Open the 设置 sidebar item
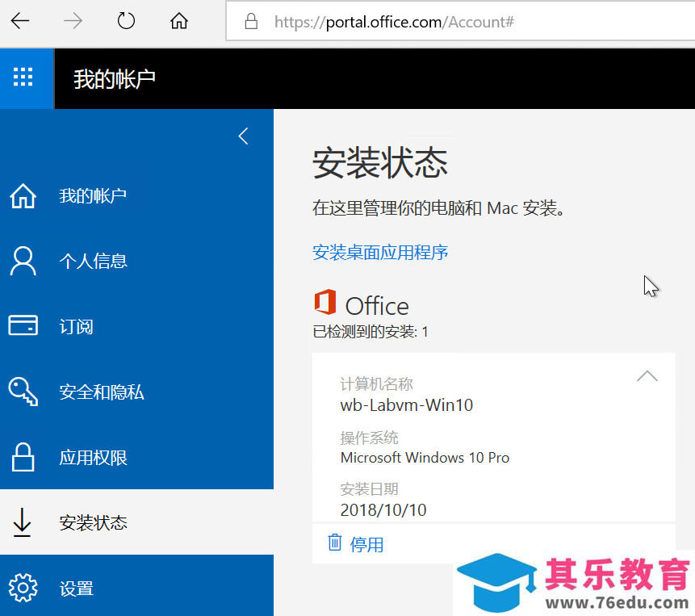This screenshot has height=616, width=695. pos(136,585)
